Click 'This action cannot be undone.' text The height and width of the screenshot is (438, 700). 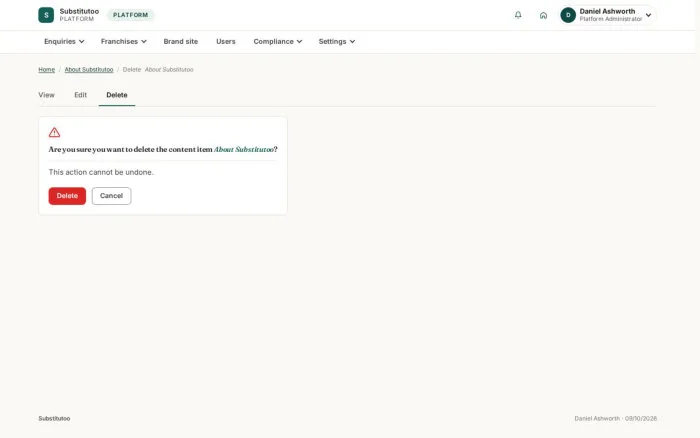101,172
